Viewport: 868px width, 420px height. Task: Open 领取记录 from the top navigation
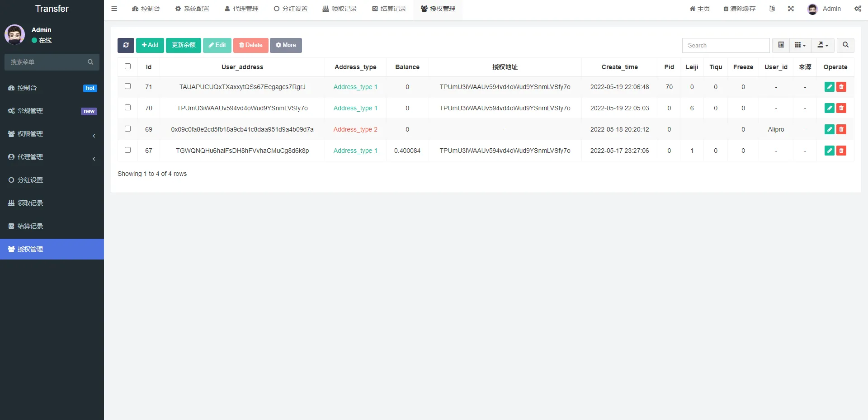(x=339, y=9)
